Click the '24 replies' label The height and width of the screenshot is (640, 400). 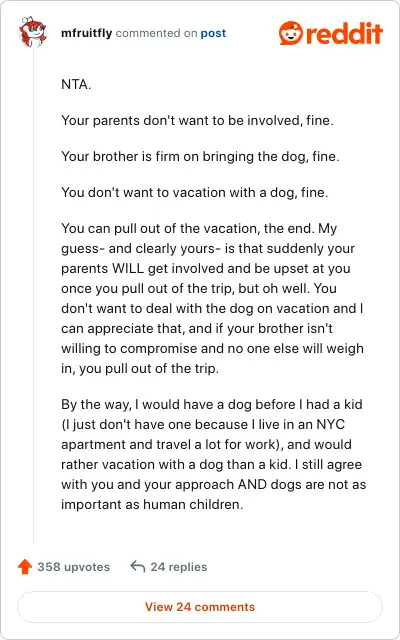[179, 567]
